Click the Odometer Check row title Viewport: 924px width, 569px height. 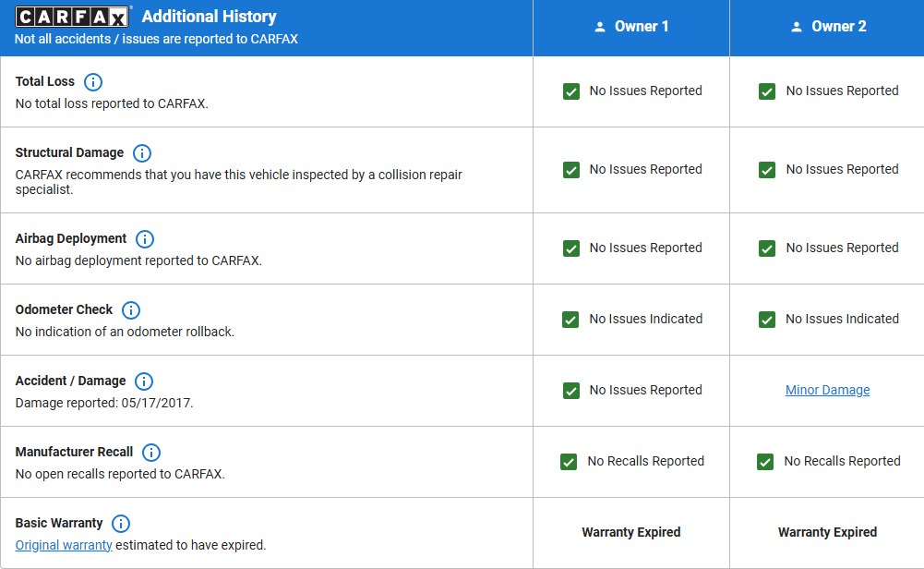pos(64,309)
